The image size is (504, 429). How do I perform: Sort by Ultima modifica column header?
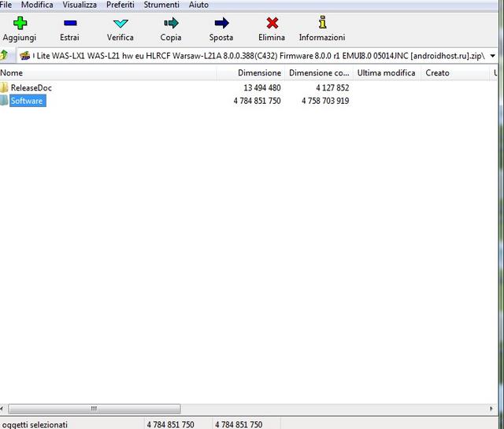tap(387, 73)
